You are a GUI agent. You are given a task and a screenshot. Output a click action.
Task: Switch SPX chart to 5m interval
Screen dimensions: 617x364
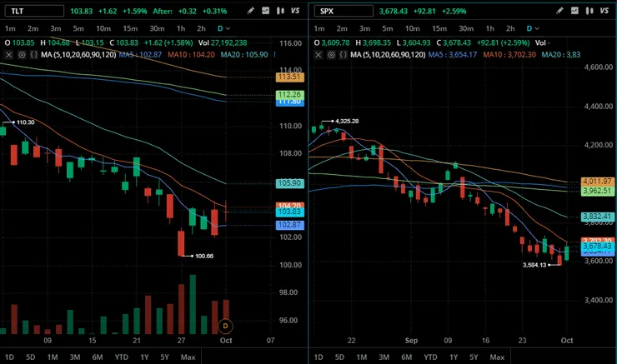click(388, 28)
